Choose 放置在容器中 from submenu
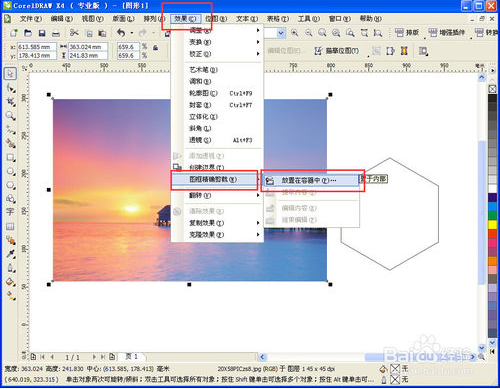Viewport: 500px width, 389px height. pos(310,180)
